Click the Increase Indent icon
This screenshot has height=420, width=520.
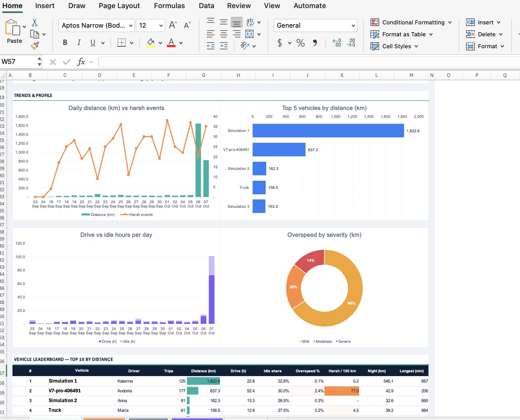pos(224,46)
